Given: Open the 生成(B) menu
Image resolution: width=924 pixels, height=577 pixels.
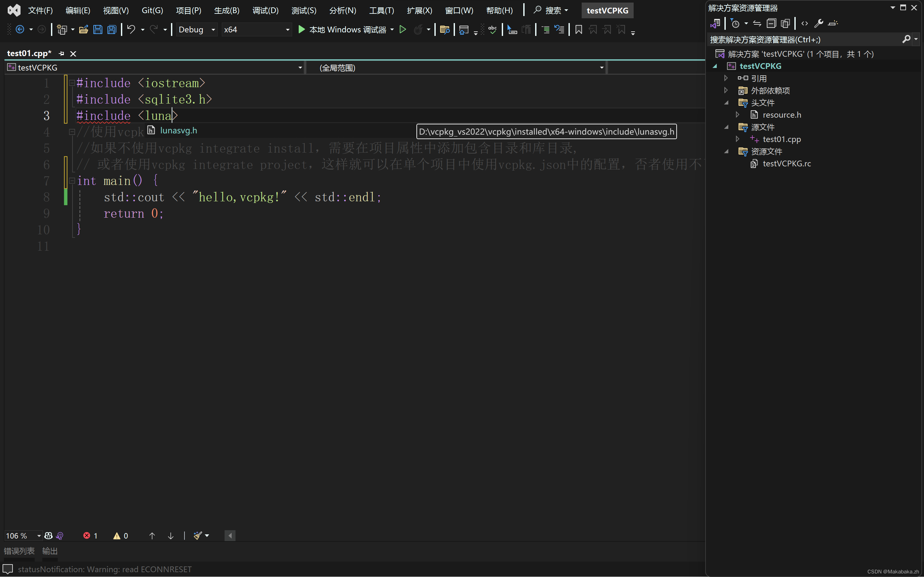Looking at the screenshot, I should (x=227, y=10).
